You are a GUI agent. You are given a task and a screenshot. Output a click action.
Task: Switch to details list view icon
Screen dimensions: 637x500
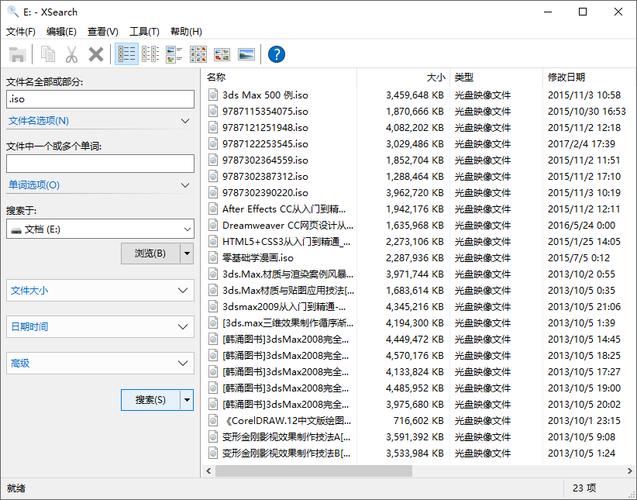(x=126, y=54)
